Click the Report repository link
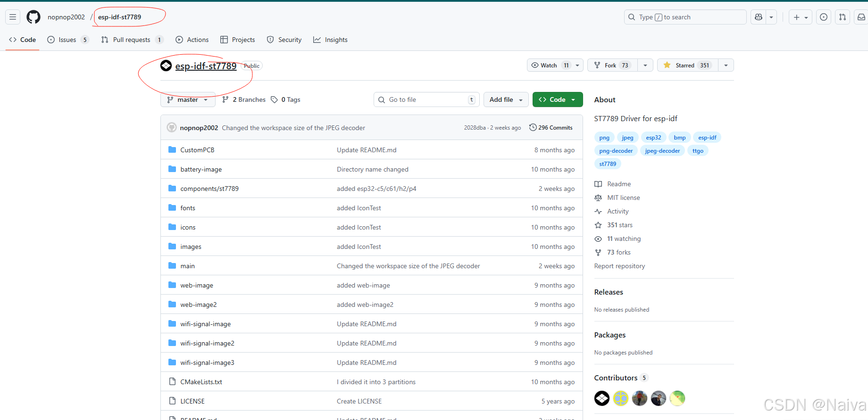This screenshot has width=868, height=420. click(x=619, y=266)
